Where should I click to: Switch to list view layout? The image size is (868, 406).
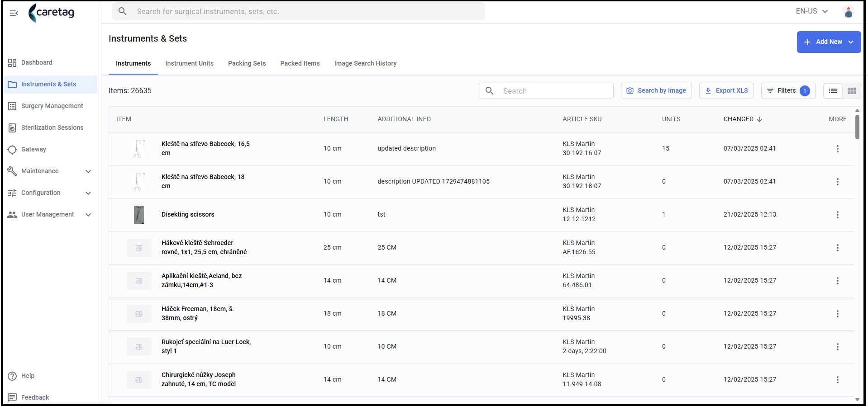coord(833,91)
